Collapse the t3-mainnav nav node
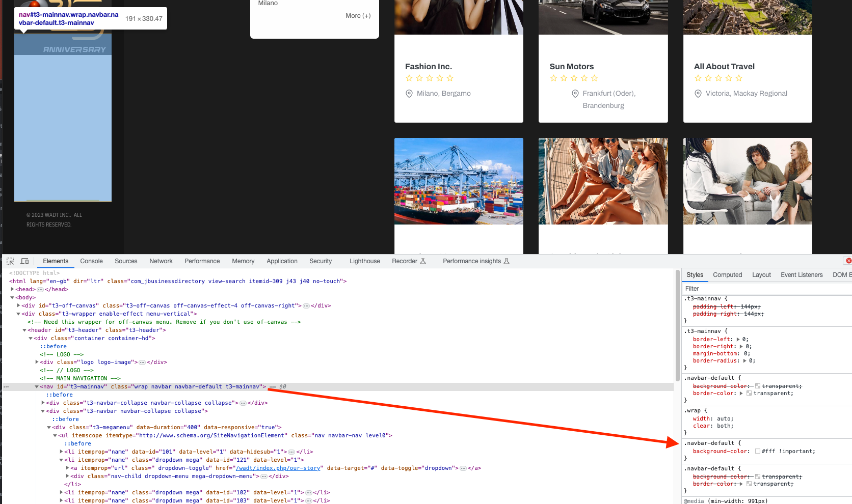 pyautogui.click(x=37, y=386)
